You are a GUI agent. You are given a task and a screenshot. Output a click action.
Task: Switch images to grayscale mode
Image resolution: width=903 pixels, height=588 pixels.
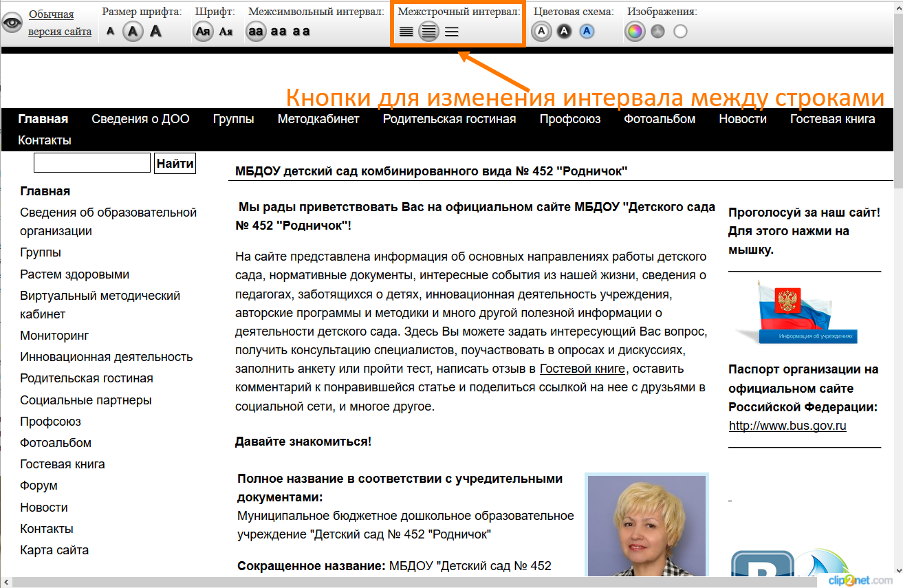658,31
